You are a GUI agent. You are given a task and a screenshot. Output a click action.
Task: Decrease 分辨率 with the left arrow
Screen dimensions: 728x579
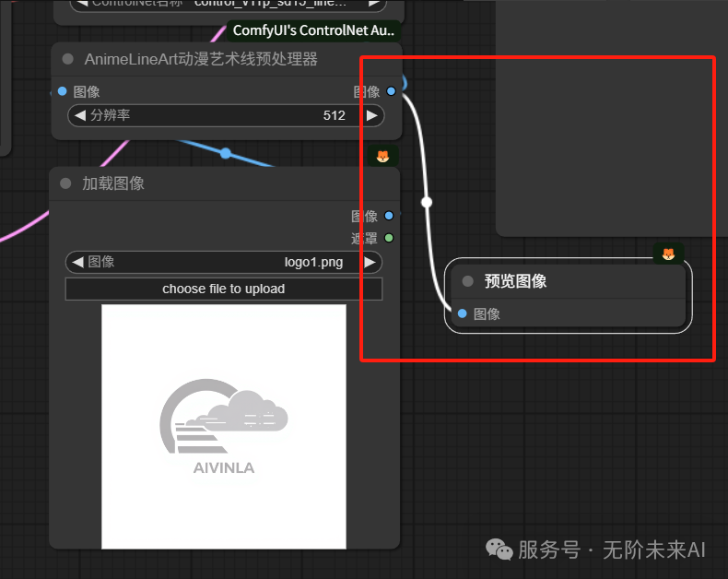[x=80, y=115]
